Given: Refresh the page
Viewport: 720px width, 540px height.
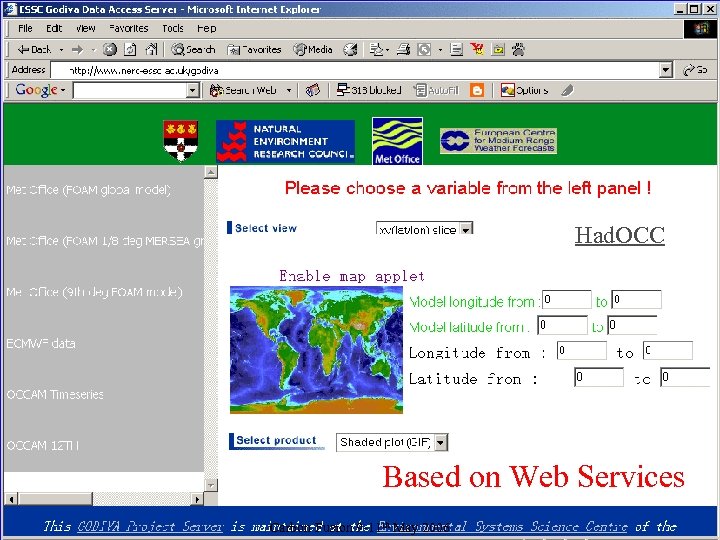Looking at the screenshot, I should click(x=130, y=49).
